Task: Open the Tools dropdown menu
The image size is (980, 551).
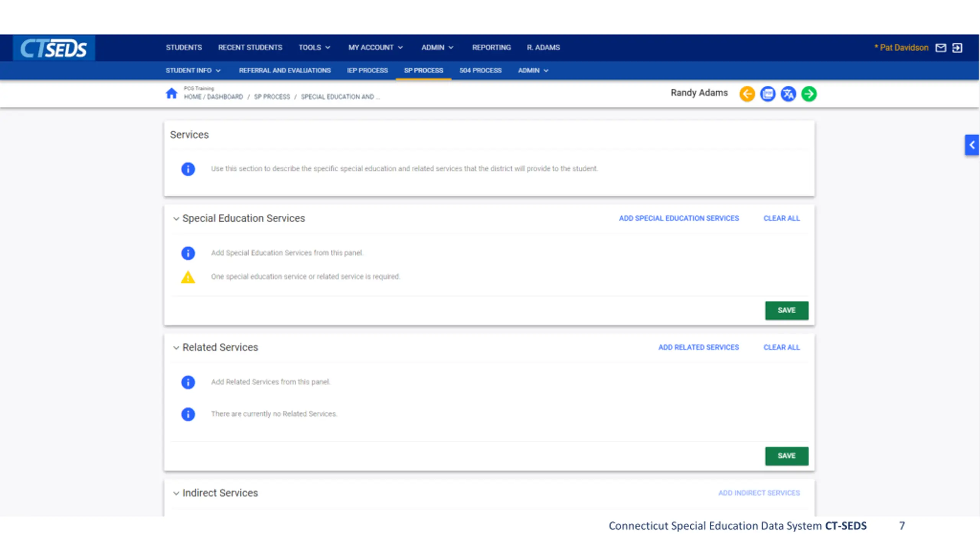Action: coord(314,47)
